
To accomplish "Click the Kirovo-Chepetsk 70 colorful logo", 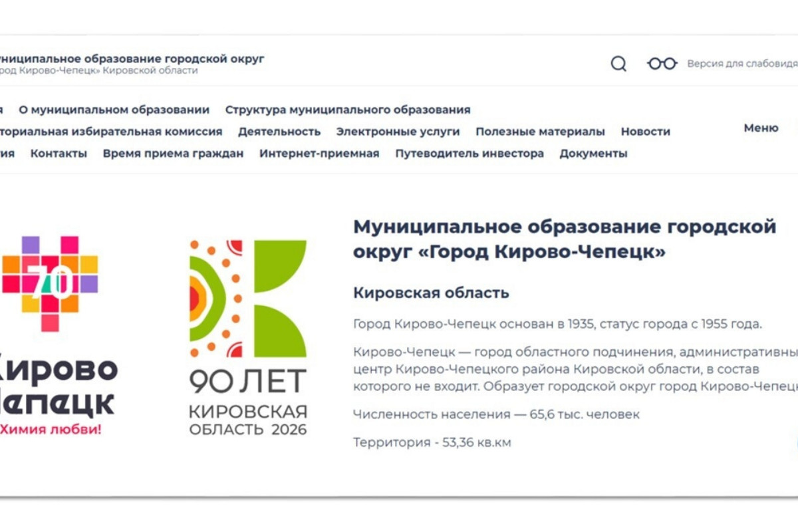I will click(51, 283).
